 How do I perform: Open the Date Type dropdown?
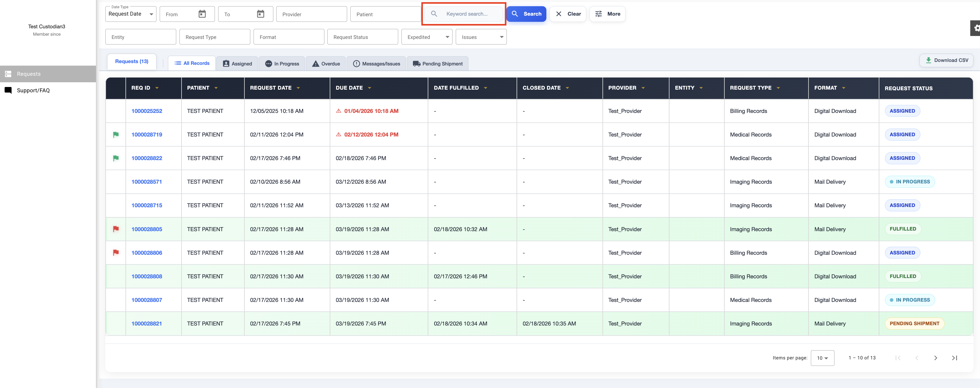(x=130, y=14)
